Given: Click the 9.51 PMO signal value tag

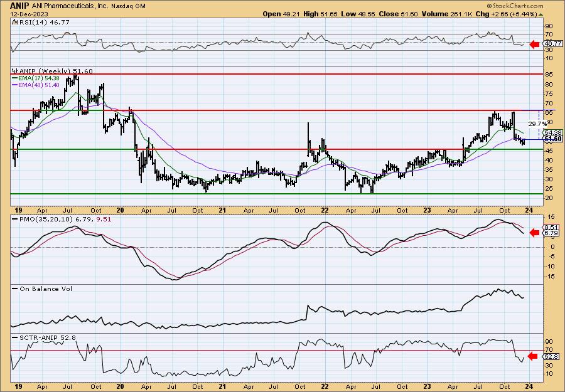Looking at the screenshot, I should (x=552, y=227).
